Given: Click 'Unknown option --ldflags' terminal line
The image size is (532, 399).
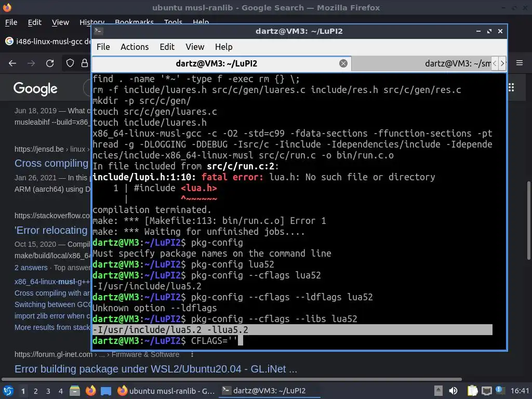Looking at the screenshot, I should click(x=155, y=308).
